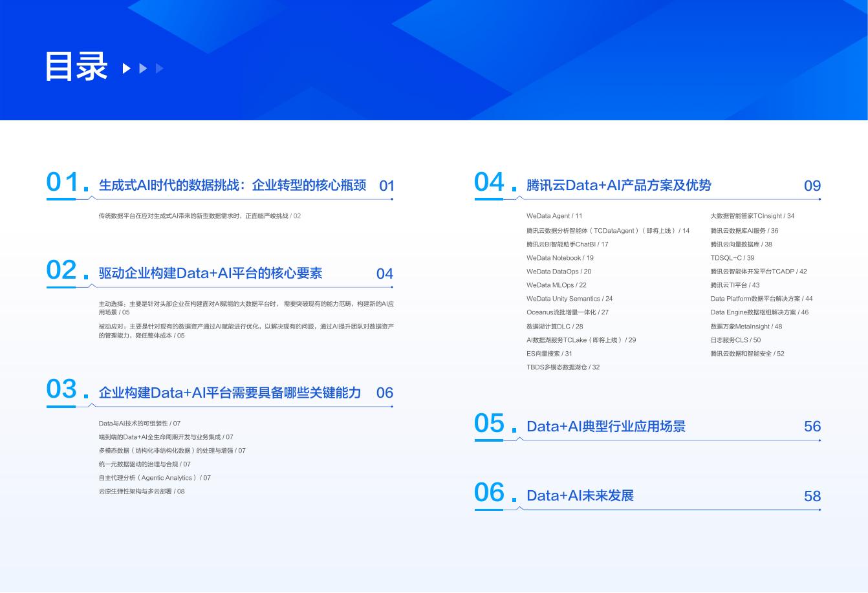The width and height of the screenshot is (868, 593).
Task: Select entry 腾讯云数据分析智能体（TCDataAgent）
Action: (x=608, y=231)
